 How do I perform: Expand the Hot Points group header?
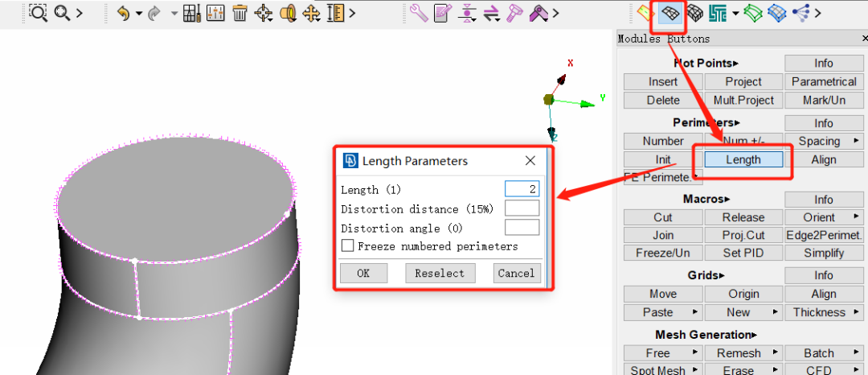(x=706, y=63)
